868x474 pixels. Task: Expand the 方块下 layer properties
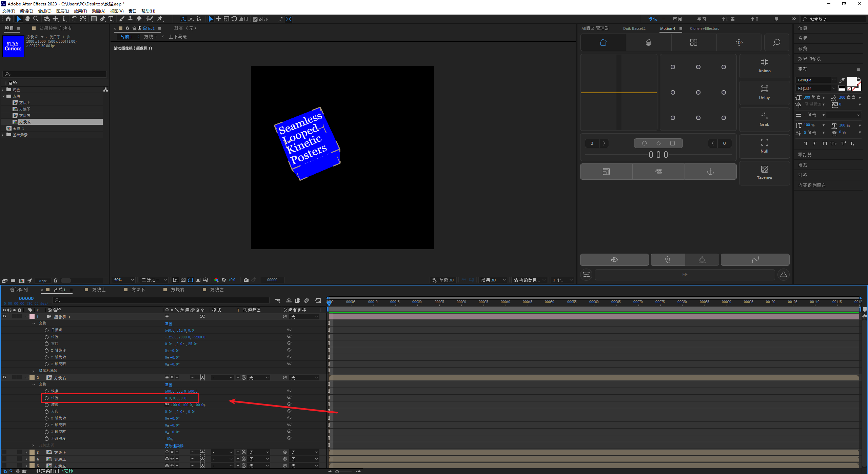click(x=26, y=452)
